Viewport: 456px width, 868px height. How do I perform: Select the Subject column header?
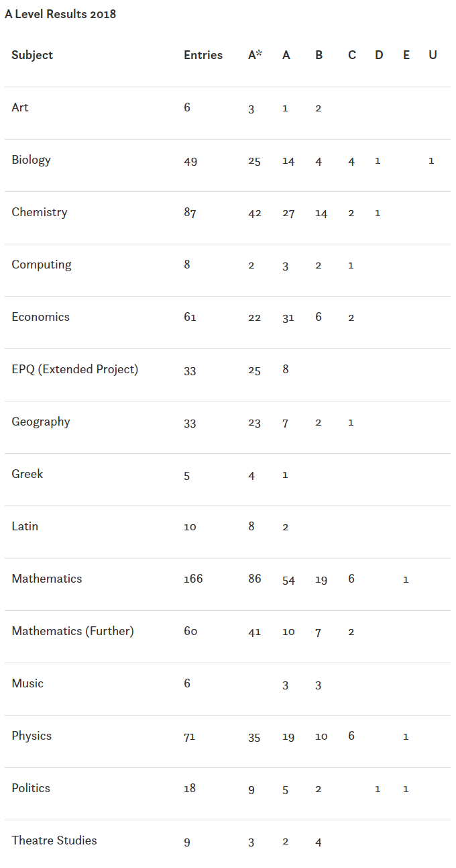32,56
